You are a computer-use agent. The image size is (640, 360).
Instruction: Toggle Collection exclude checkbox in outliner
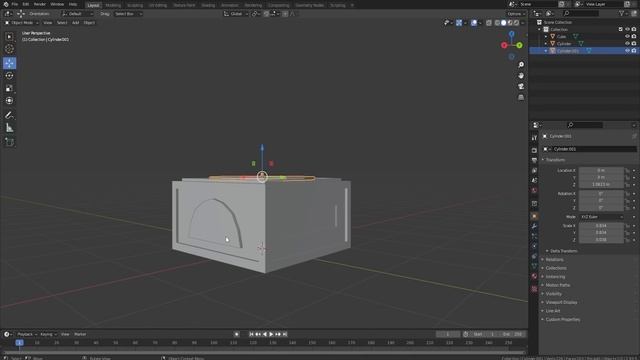click(x=621, y=29)
